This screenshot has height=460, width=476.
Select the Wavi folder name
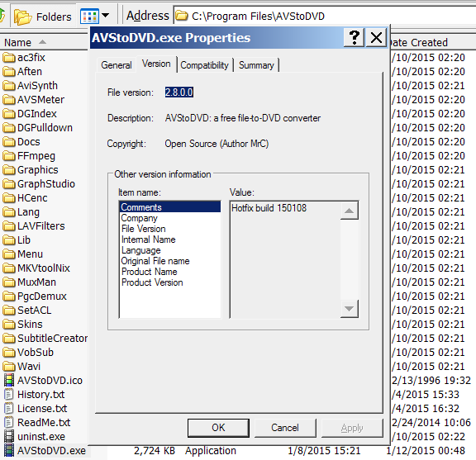29,366
